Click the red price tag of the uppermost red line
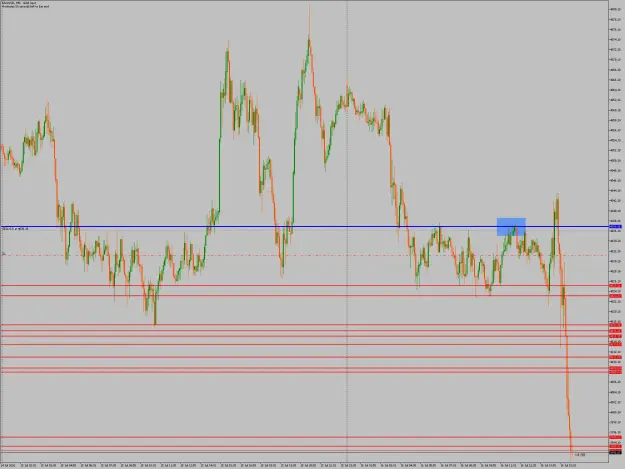Screen dimensions: 625x469 tap(615, 286)
